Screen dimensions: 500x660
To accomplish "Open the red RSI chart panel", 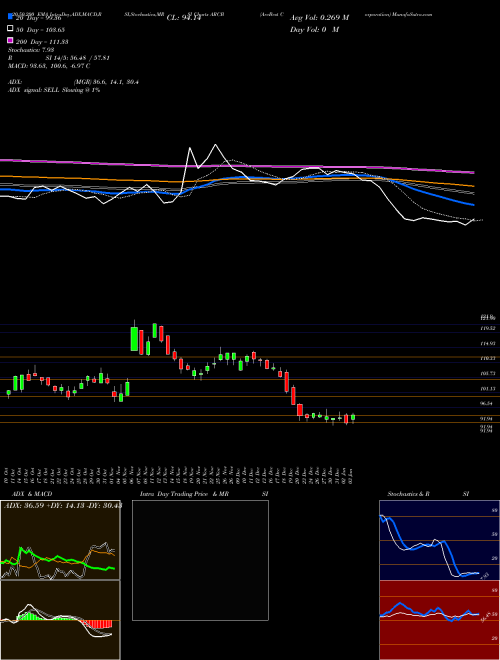I will pos(439,620).
